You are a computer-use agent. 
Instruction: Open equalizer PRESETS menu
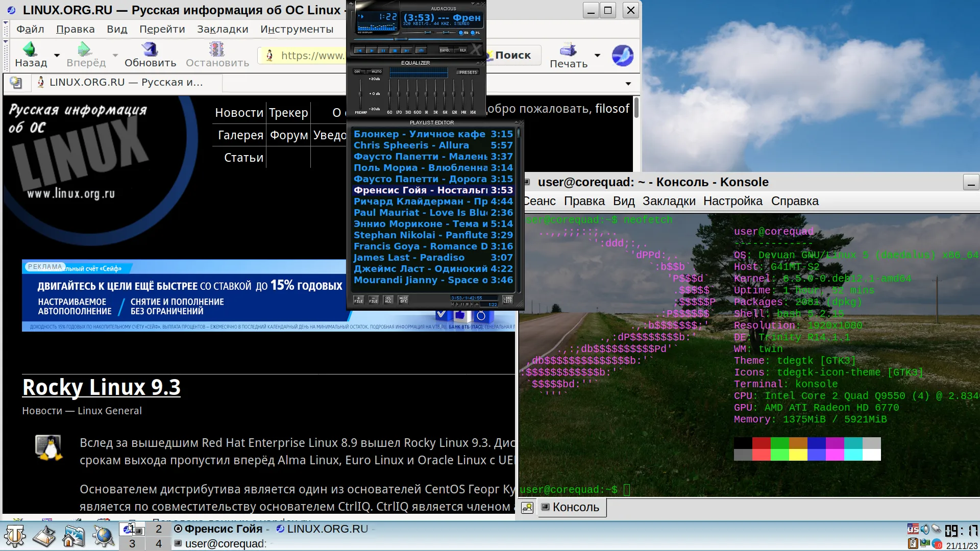(468, 72)
